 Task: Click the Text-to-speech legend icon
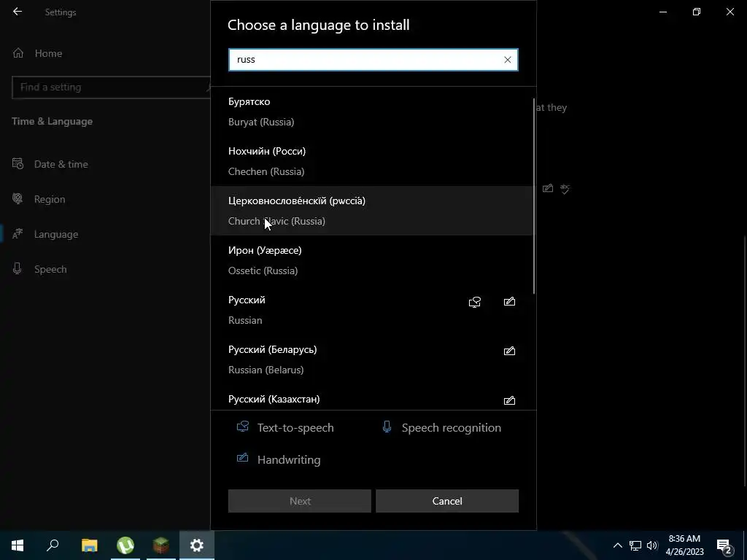(x=243, y=427)
